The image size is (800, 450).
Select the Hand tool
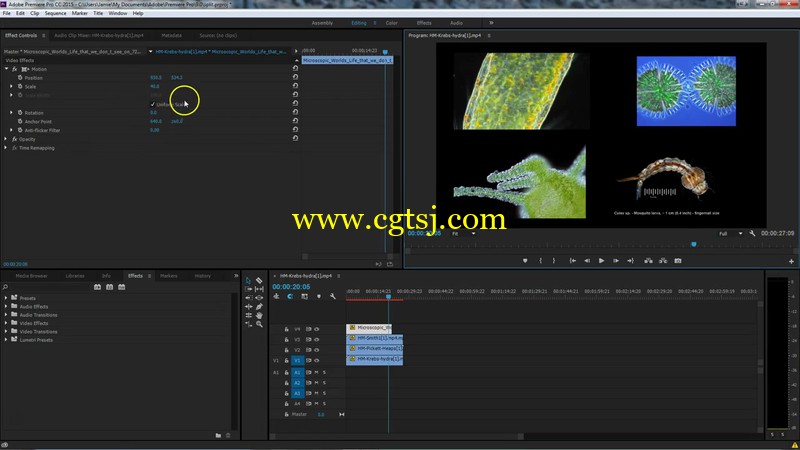tap(259, 315)
